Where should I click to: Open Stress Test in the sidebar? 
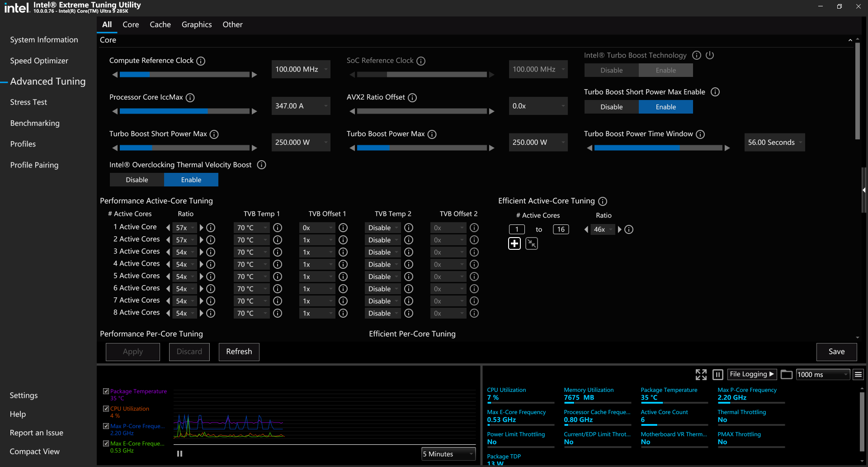pos(28,102)
